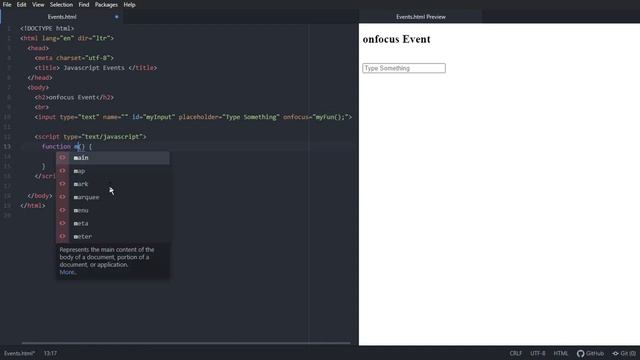Viewport: 640px width, 360px height.
Task: Click the 13:17 cursor position indicator
Action: (50, 353)
